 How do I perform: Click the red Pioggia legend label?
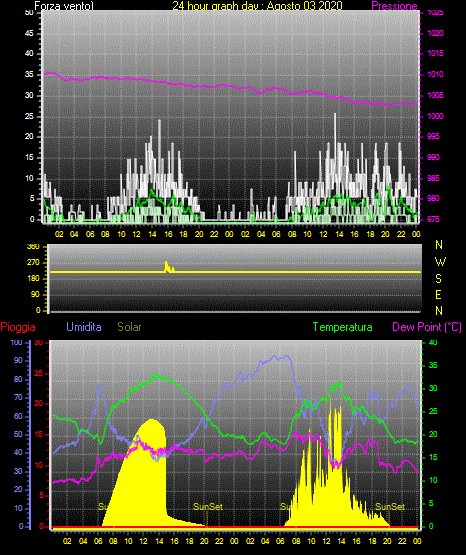(18, 327)
